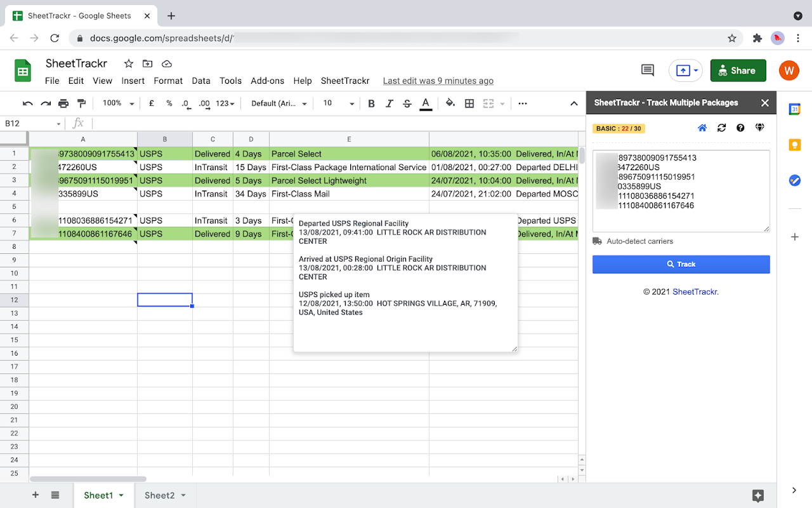Screen dimensions: 812x508
Task: Open Sheets home via logo
Action: [x=23, y=70]
